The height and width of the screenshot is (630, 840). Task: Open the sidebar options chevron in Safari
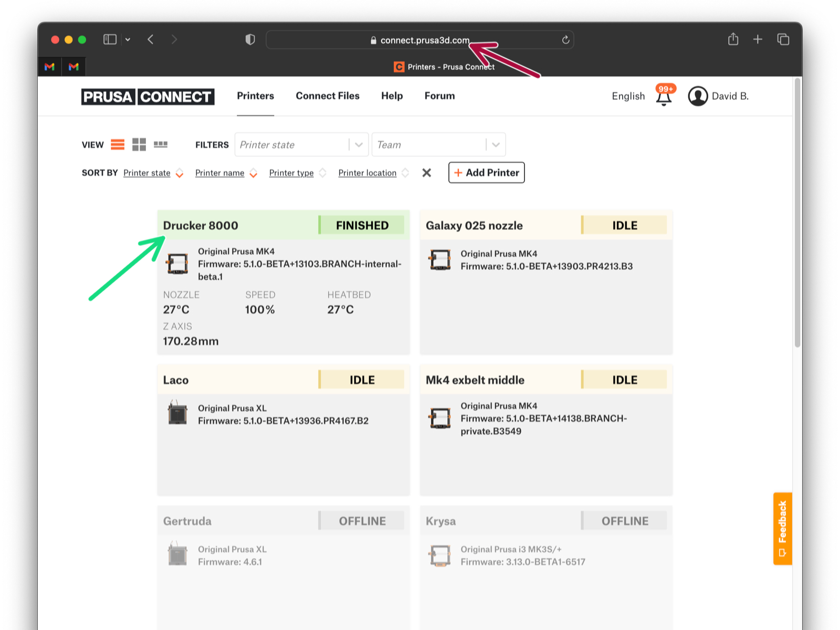(x=128, y=39)
